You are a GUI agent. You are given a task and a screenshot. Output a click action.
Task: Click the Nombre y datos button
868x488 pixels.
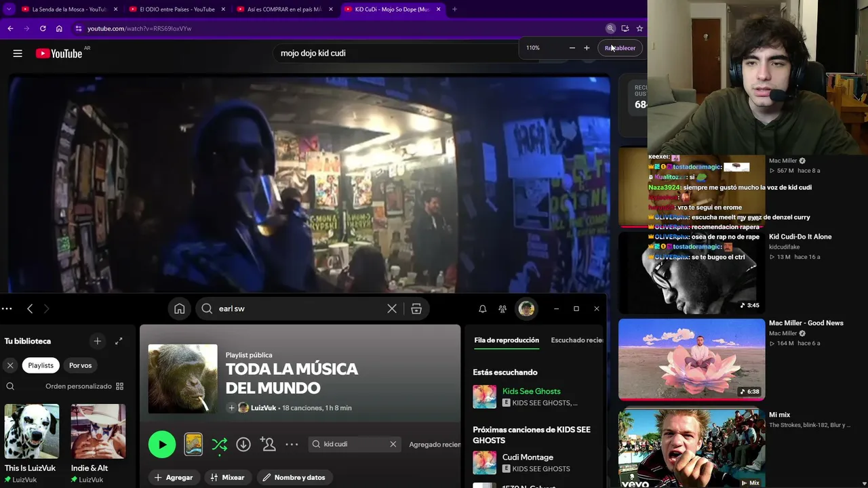click(294, 478)
